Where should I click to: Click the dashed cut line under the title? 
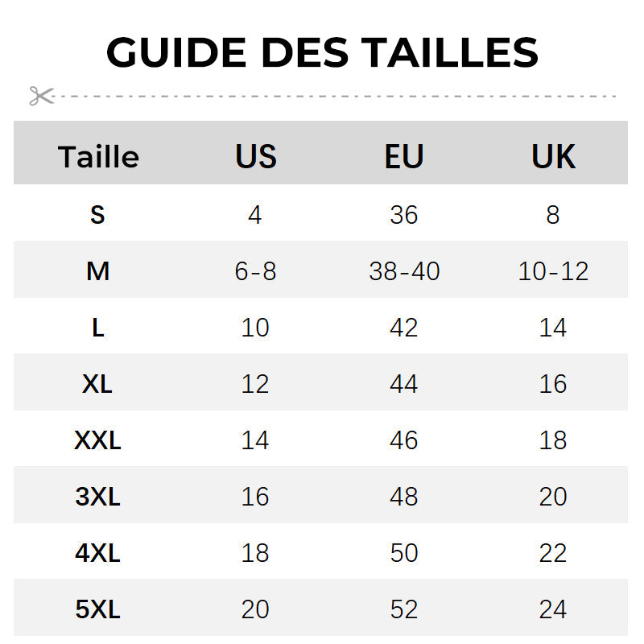point(338,96)
